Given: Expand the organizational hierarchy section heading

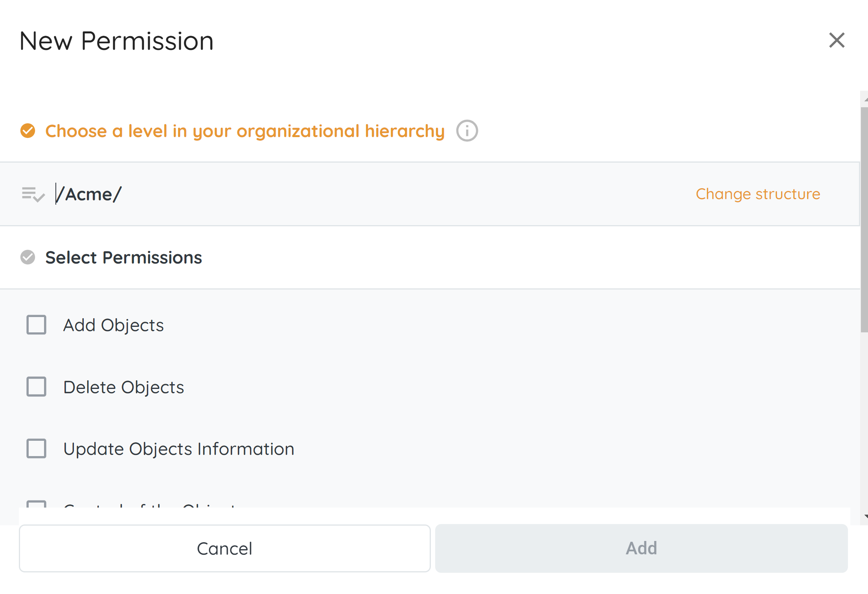Looking at the screenshot, I should [x=245, y=131].
